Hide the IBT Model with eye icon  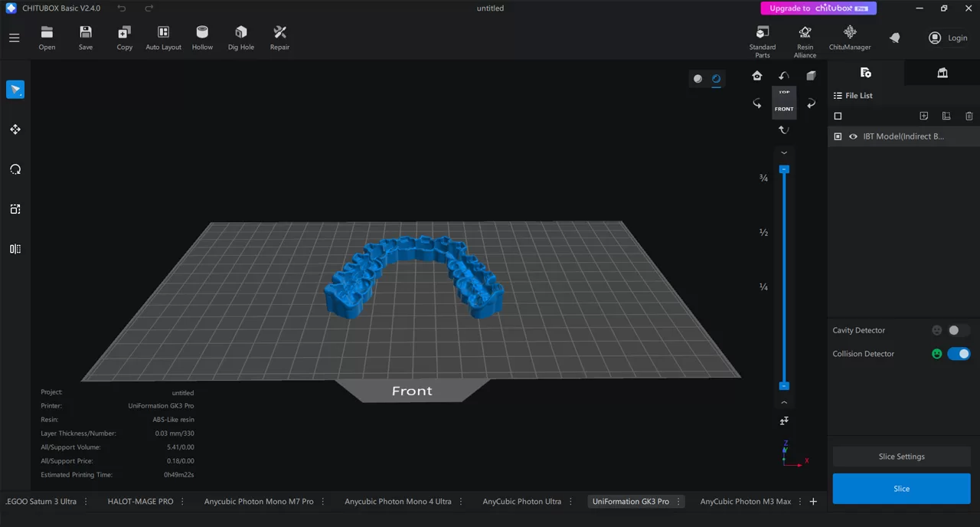click(853, 136)
